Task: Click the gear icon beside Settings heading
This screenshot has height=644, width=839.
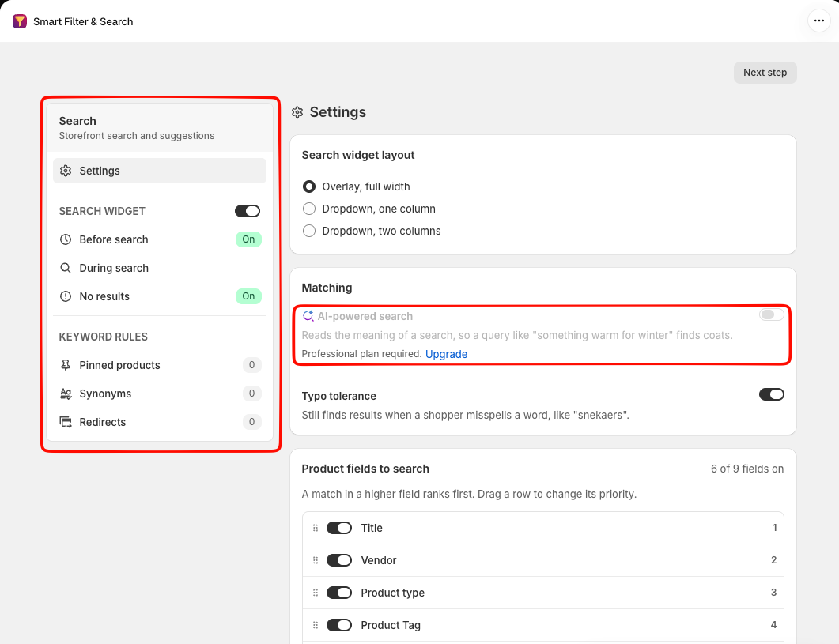Action: click(x=297, y=112)
